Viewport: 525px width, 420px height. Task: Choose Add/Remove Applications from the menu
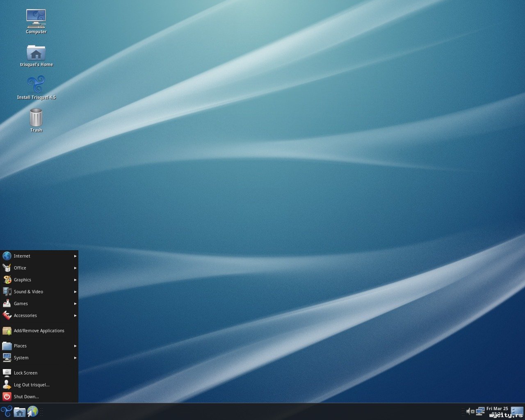click(39, 331)
